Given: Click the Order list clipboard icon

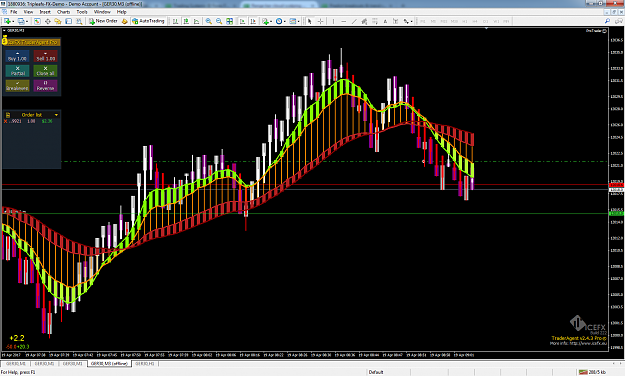Looking at the screenshot, I should (8, 115).
